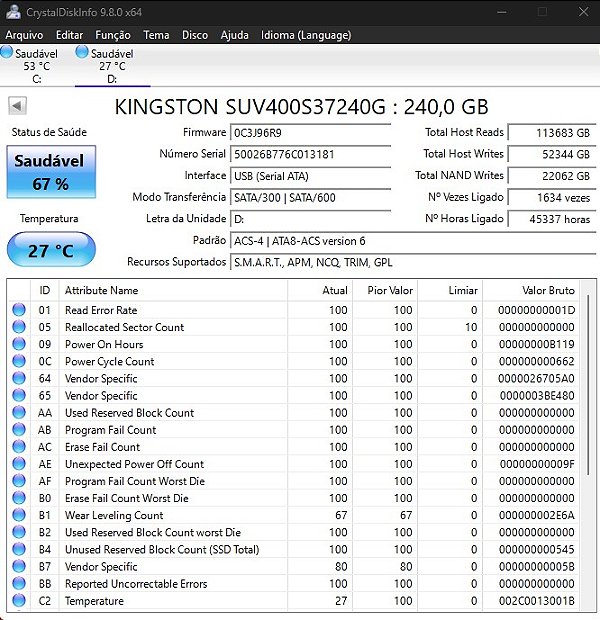
Task: Click the status icon for Erase Fail Count AC
Action: coord(19,447)
